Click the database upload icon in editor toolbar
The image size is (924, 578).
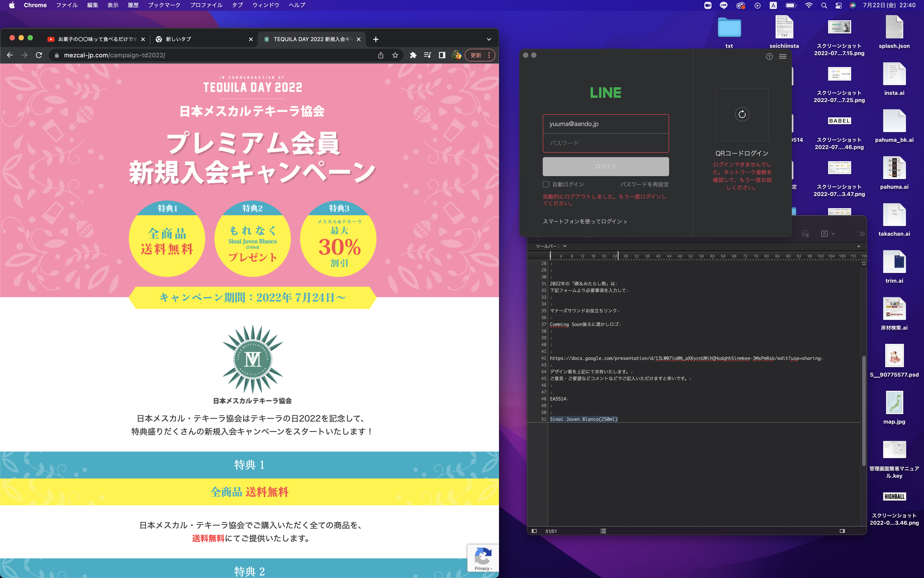pos(806,233)
